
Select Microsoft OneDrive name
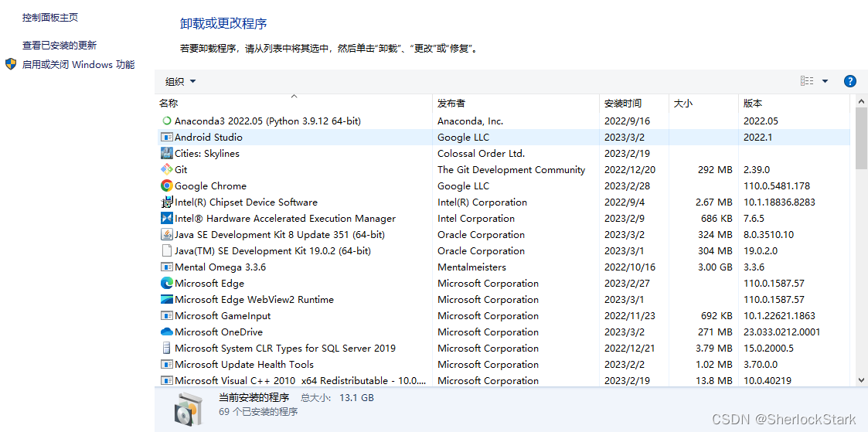point(219,332)
